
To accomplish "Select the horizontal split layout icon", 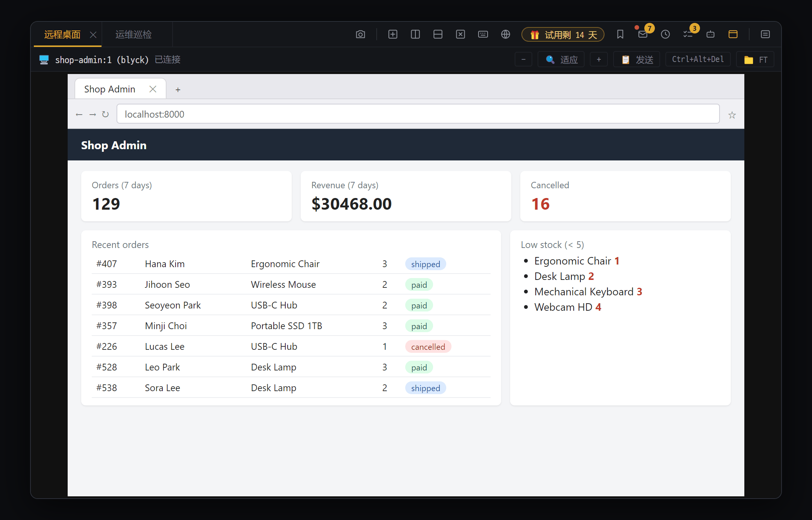I will point(438,35).
